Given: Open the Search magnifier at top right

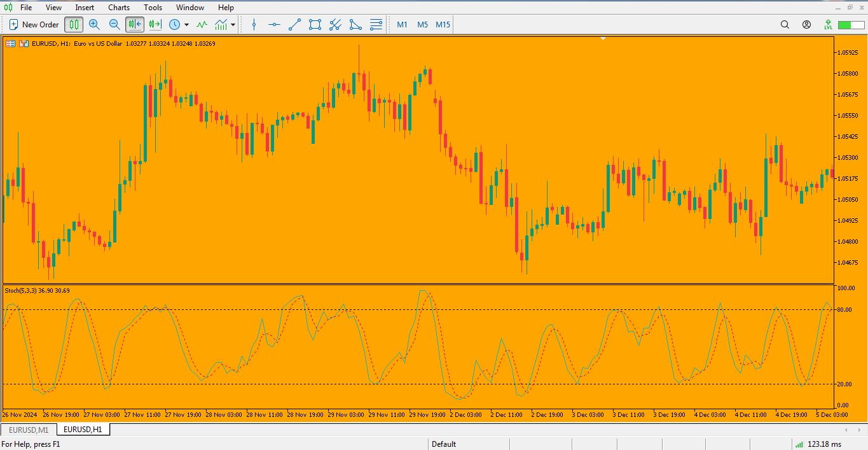Looking at the screenshot, I should pos(784,24).
